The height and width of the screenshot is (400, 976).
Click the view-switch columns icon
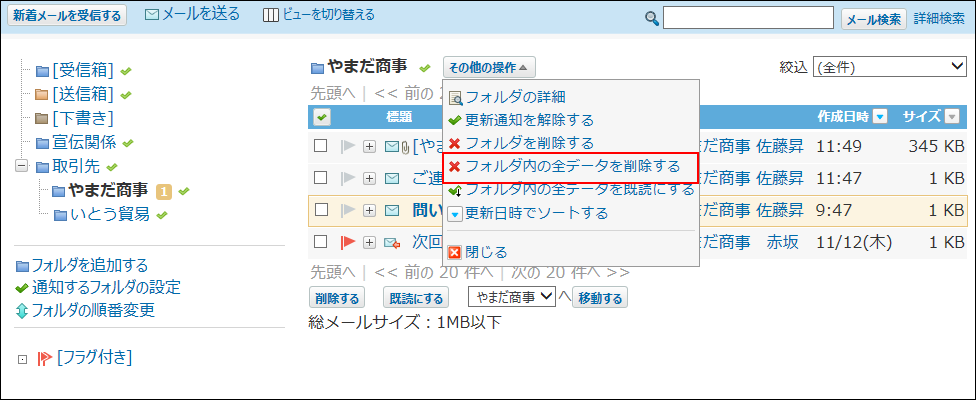coord(271,16)
